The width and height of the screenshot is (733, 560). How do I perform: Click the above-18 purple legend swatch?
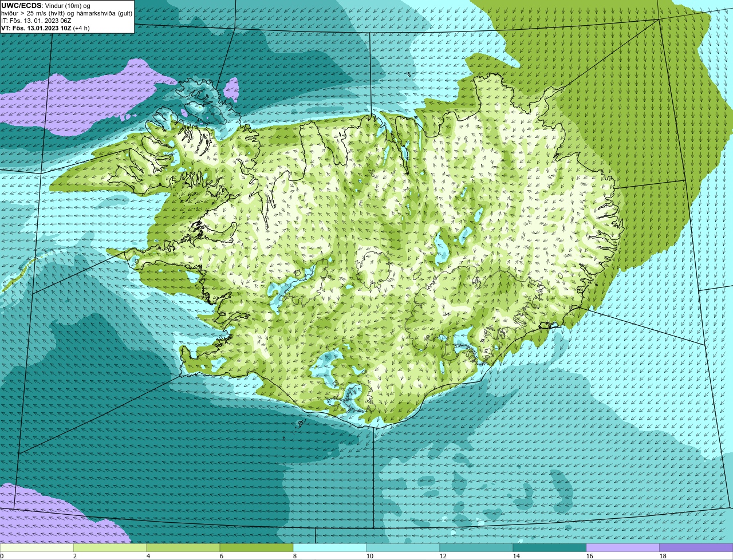(696, 548)
